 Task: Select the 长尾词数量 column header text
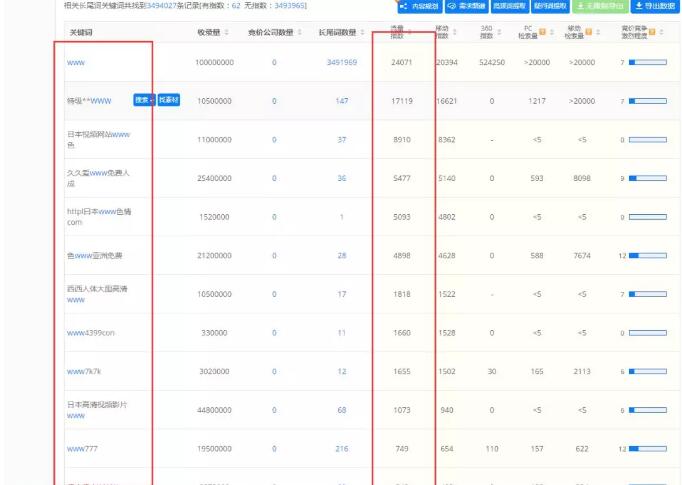pyautogui.click(x=337, y=32)
